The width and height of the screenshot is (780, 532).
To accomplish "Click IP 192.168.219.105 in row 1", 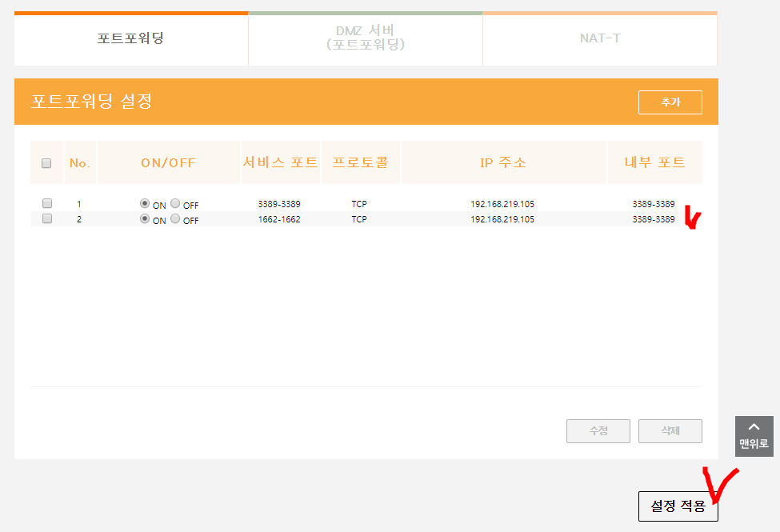I will [502, 204].
